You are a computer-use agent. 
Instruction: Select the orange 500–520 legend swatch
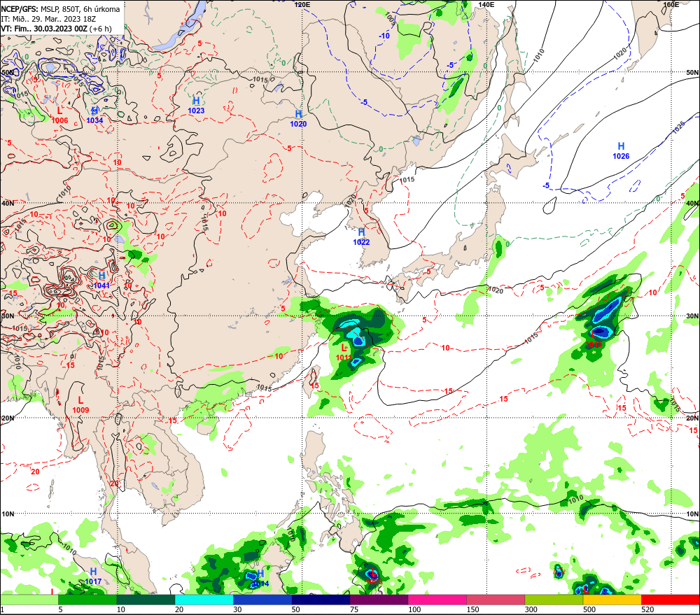(x=612, y=600)
